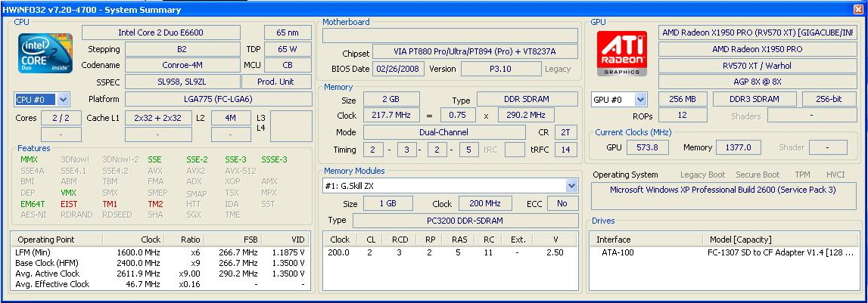868x303 pixels.
Task: Open the GPU #0 selector dropdown
Action: coord(640,100)
